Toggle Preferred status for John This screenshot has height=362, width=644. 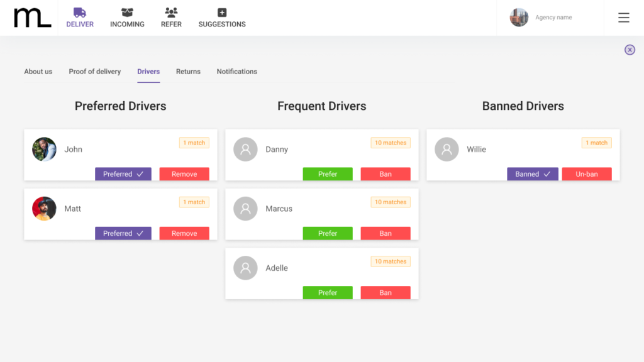[x=123, y=174]
